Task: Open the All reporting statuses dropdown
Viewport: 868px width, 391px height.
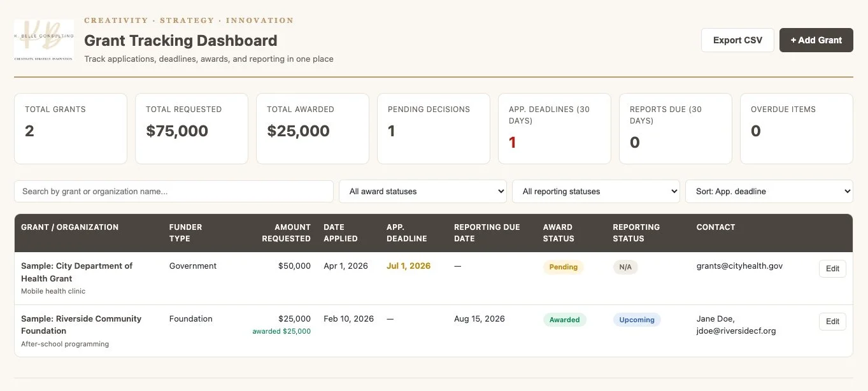Action: (596, 191)
